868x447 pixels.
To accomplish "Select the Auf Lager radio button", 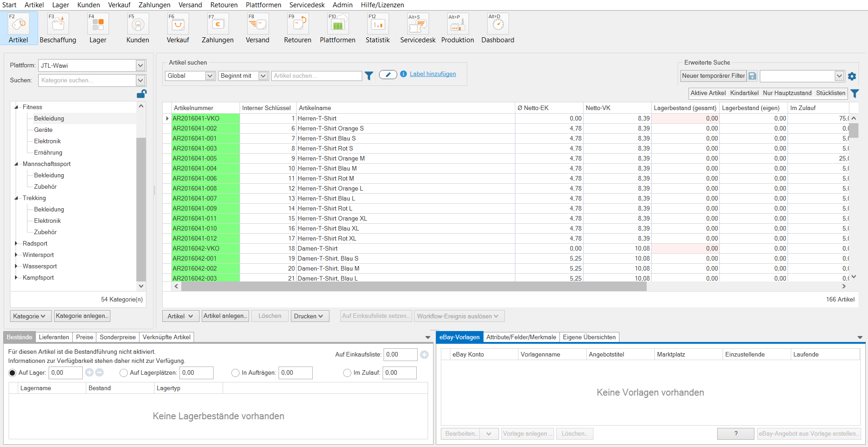I will tap(12, 373).
